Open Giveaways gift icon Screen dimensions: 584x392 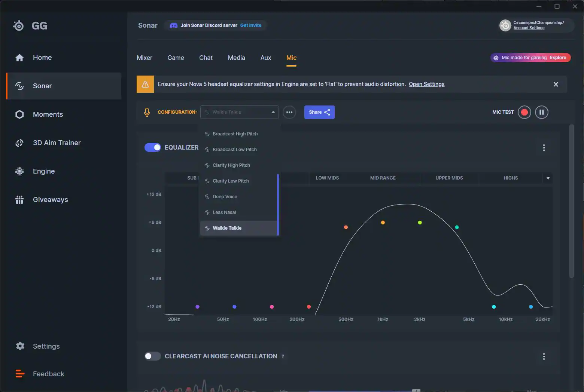coord(19,200)
